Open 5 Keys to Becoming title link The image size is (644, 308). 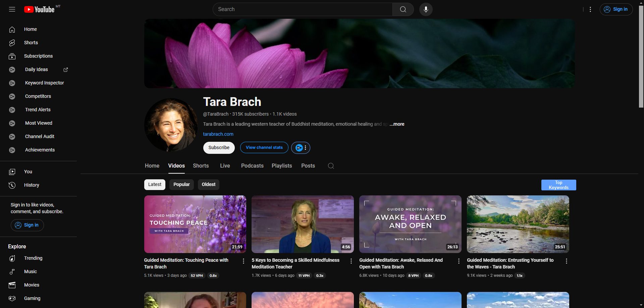[296, 263]
